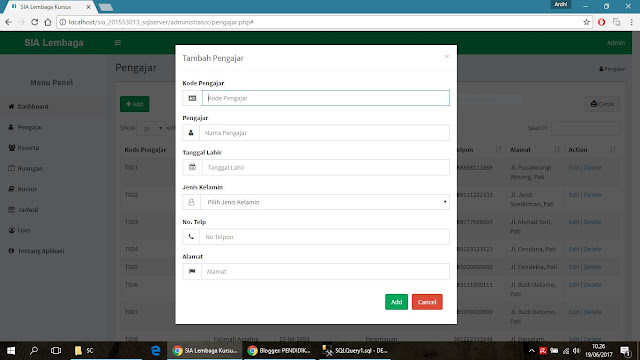Click Edit link for row T001
640x360 pixels.
click(x=574, y=168)
